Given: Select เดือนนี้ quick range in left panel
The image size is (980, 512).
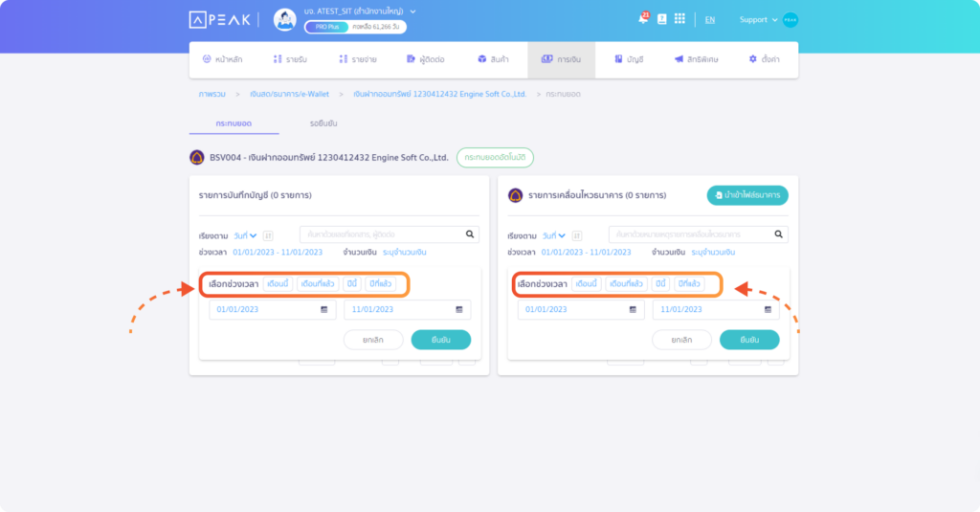Looking at the screenshot, I should pos(278,284).
